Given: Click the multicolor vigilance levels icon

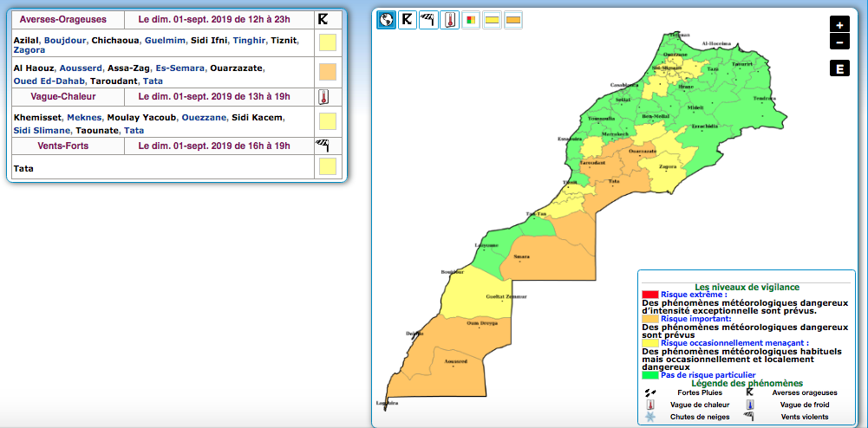Looking at the screenshot, I should click(x=471, y=20).
